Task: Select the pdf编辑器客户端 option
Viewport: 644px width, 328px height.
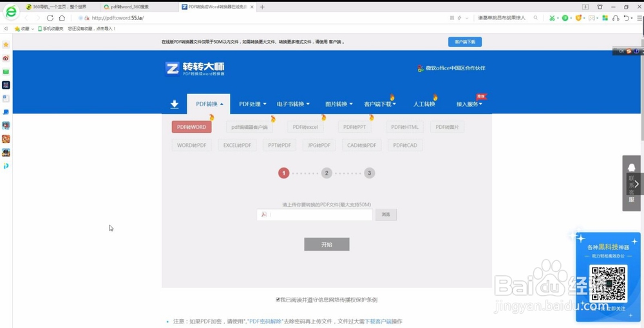Action: click(x=249, y=127)
